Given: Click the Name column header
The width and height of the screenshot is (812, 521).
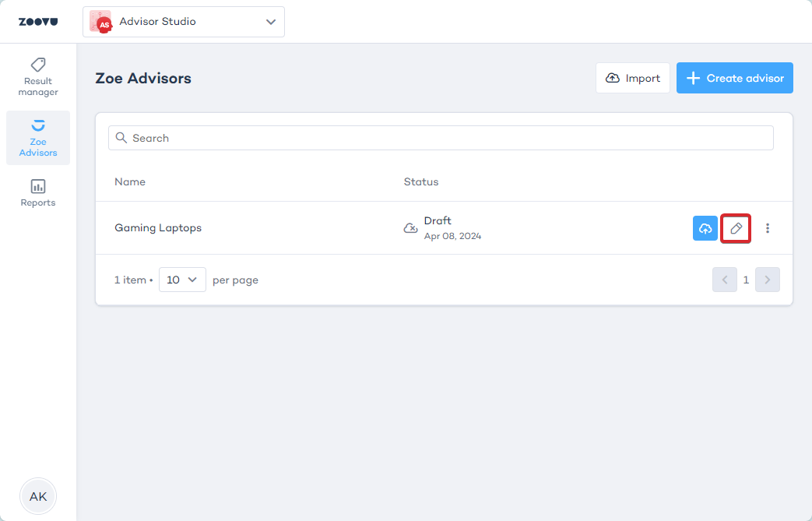Looking at the screenshot, I should (x=130, y=181).
